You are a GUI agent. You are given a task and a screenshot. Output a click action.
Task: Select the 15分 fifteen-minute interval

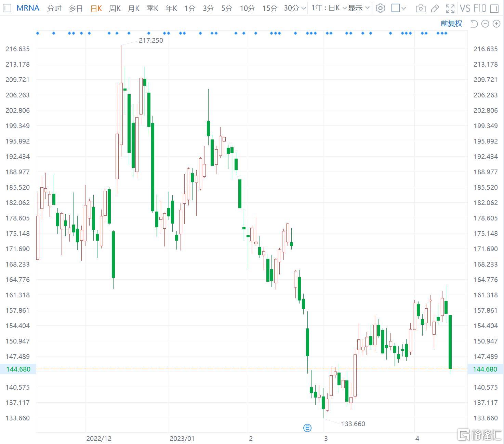(269, 8)
